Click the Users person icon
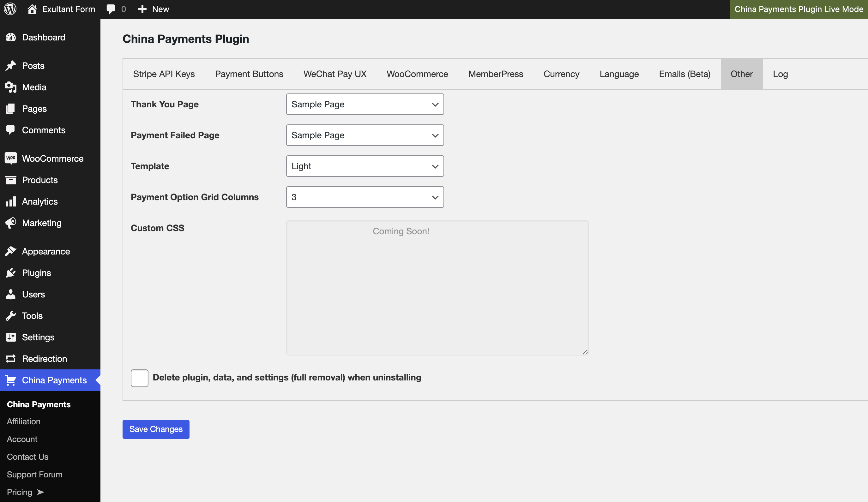Viewport: 868px width, 502px height. tap(11, 294)
